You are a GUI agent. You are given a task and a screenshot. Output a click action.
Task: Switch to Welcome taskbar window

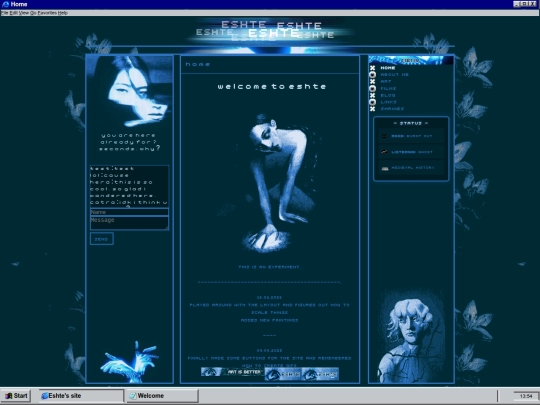click(162, 396)
